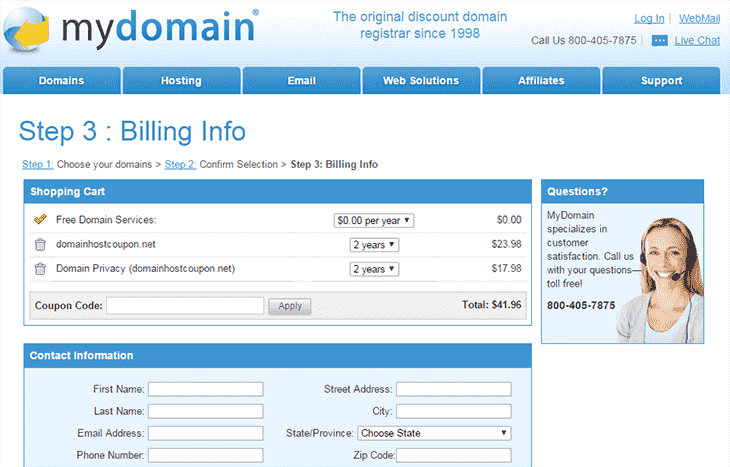Image resolution: width=730 pixels, height=467 pixels.
Task: Click the $23.98 price for domainhostcoupon.net
Action: point(507,244)
